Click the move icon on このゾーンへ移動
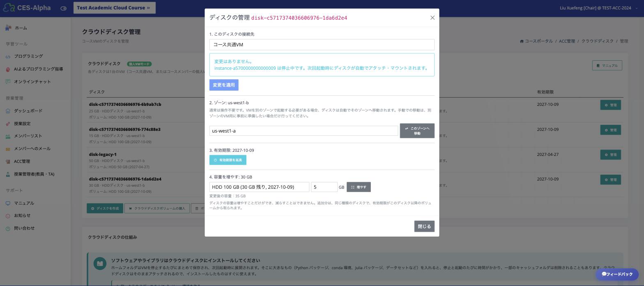 click(407, 128)
